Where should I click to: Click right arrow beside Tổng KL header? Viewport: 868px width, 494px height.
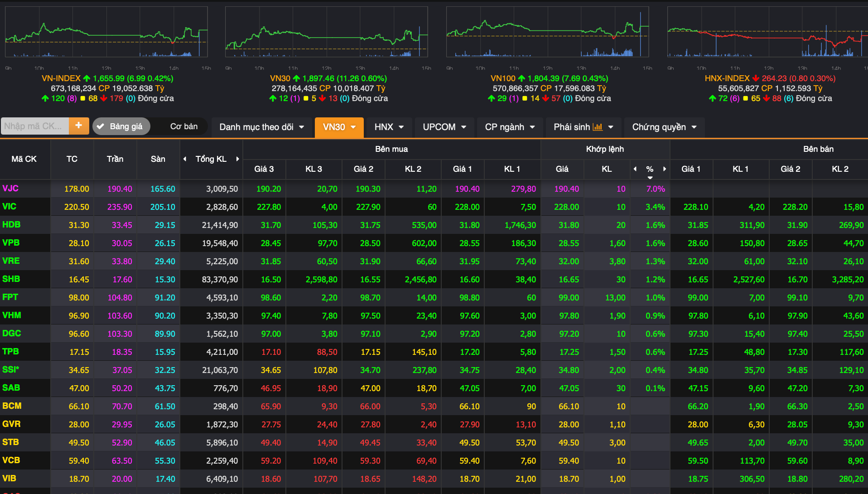pos(237,159)
